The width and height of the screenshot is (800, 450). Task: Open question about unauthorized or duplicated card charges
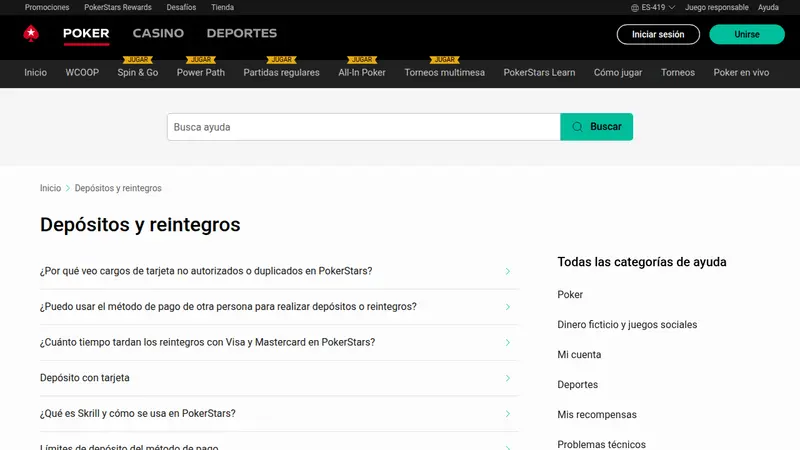coord(279,271)
